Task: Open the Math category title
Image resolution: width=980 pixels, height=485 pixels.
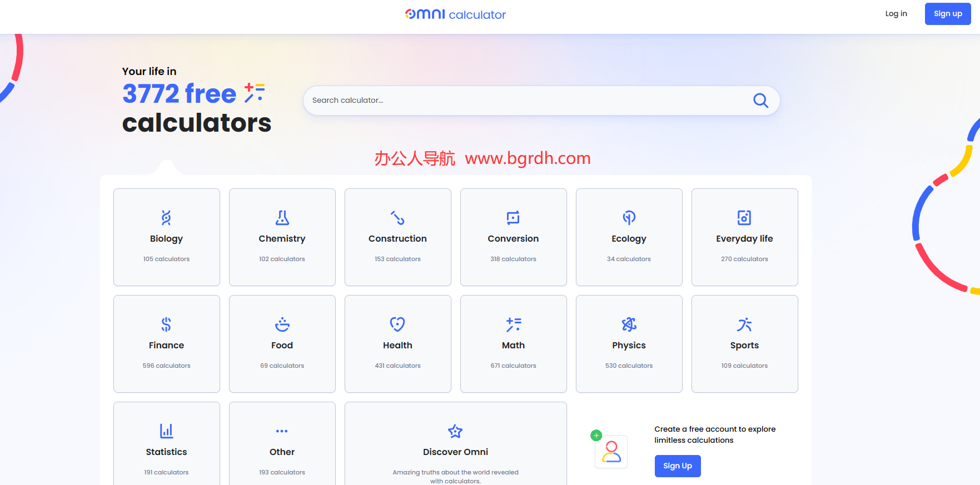Action: [x=513, y=346]
